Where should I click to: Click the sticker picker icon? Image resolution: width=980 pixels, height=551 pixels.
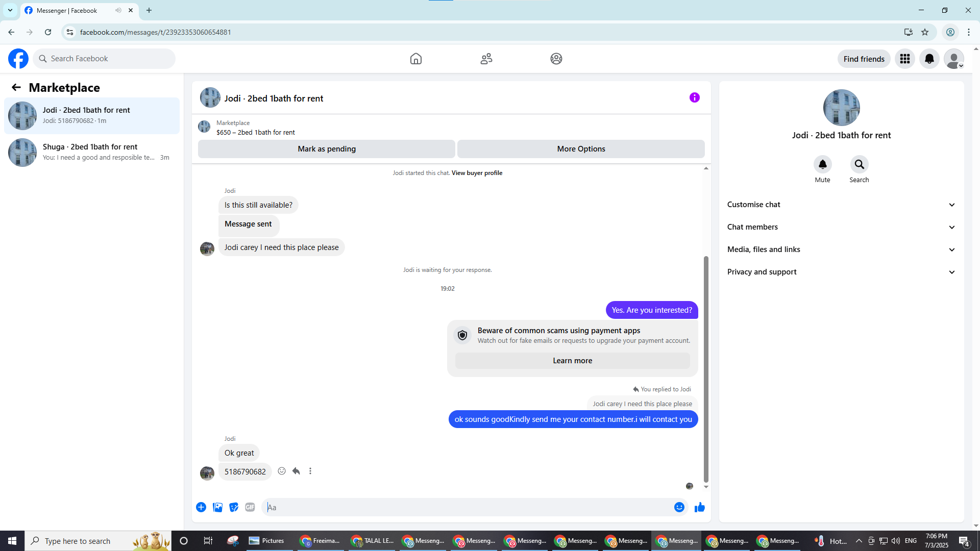click(x=234, y=507)
